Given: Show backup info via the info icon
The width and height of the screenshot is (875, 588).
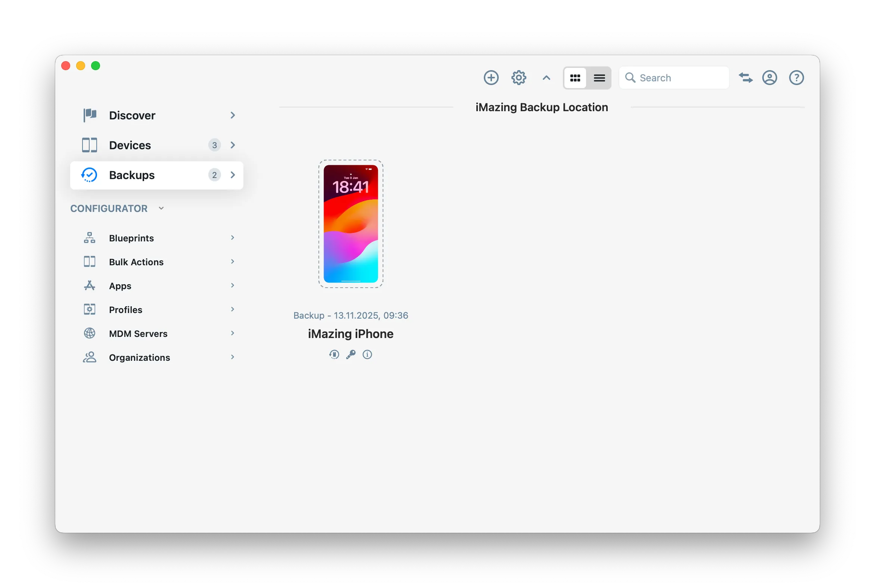Looking at the screenshot, I should [367, 354].
